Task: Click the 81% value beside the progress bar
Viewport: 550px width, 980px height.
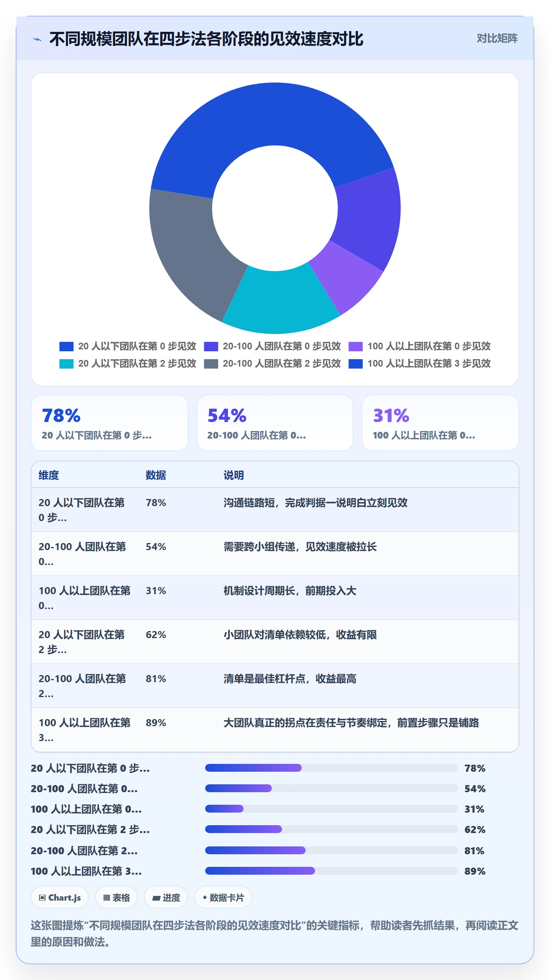Action: point(474,850)
